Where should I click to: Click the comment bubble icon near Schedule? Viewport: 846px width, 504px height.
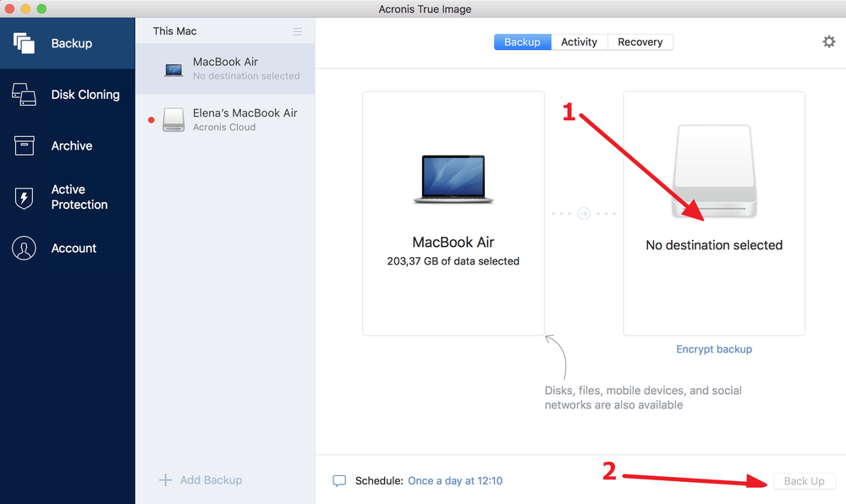(x=339, y=480)
